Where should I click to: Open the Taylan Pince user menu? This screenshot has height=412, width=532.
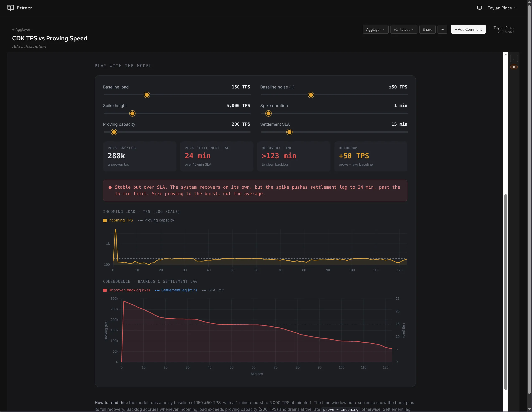click(x=502, y=8)
